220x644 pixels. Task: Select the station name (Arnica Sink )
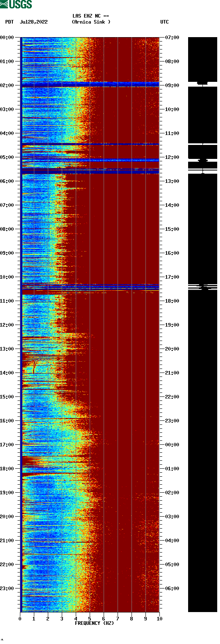point(91,22)
